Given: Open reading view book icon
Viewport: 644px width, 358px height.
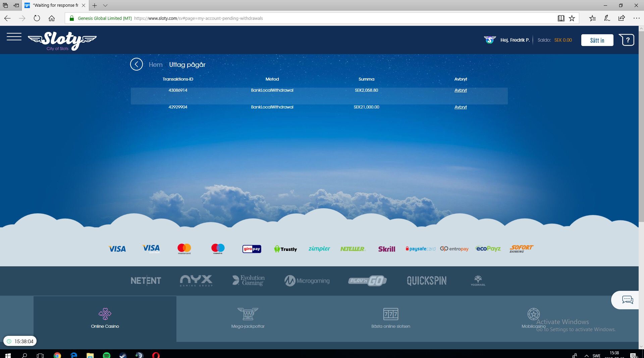Looking at the screenshot, I should [x=561, y=18].
